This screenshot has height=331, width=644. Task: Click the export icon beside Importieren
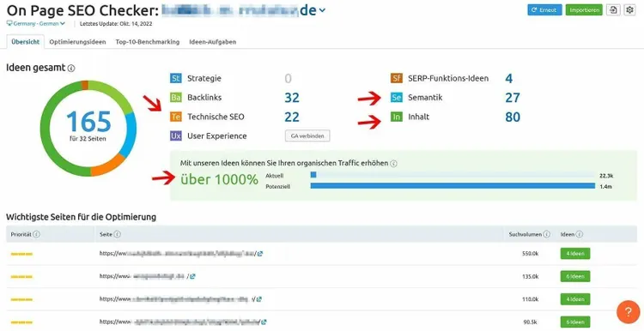point(613,10)
